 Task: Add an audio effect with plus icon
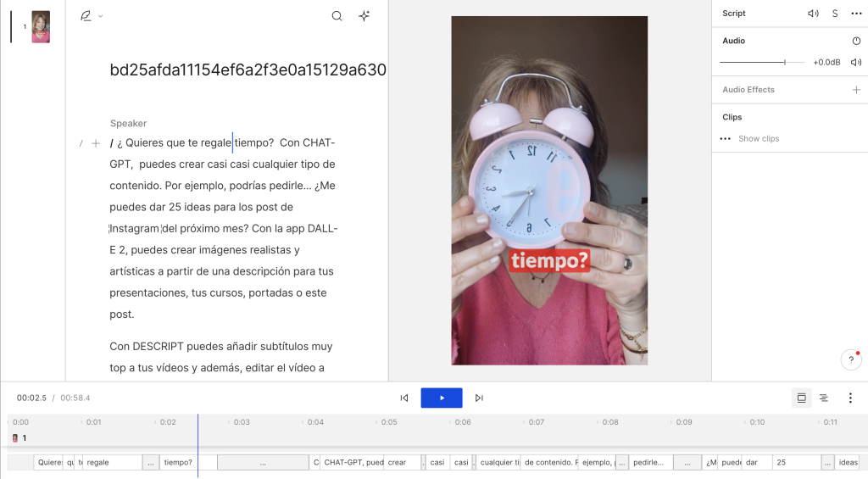[x=856, y=89]
